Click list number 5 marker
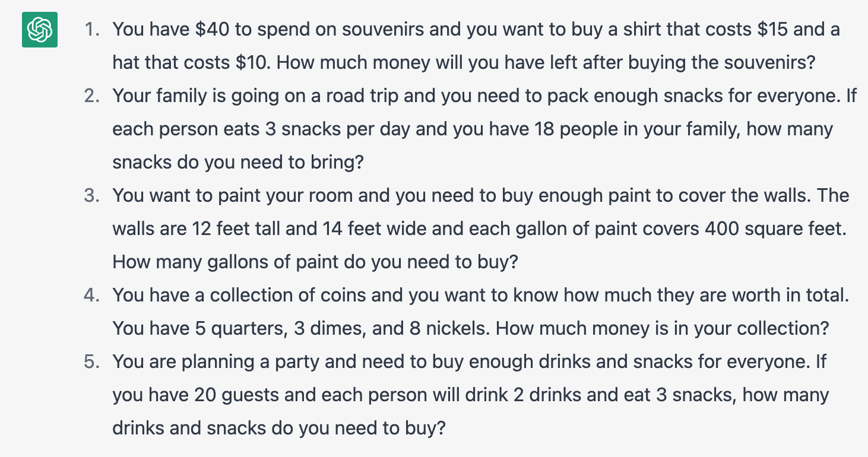 91,361
